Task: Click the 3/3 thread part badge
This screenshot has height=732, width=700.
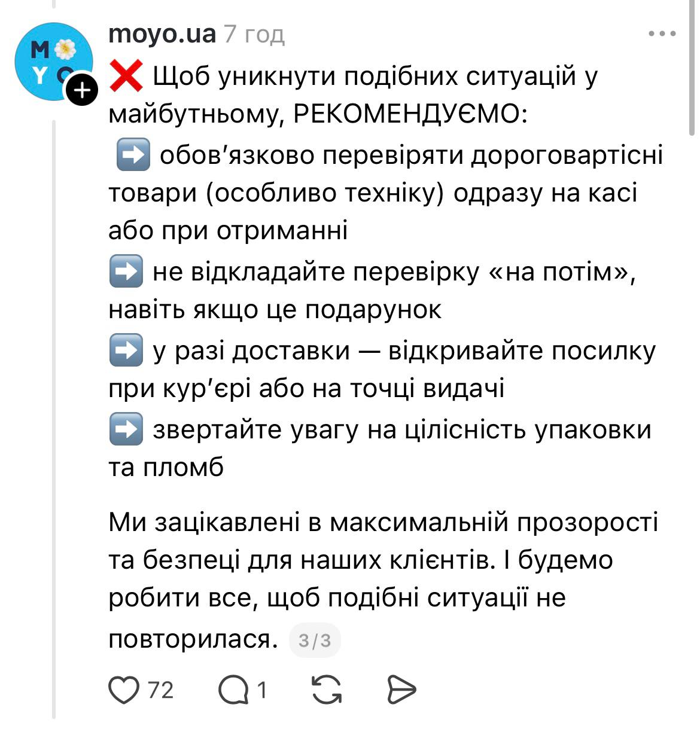Action: coord(314,640)
